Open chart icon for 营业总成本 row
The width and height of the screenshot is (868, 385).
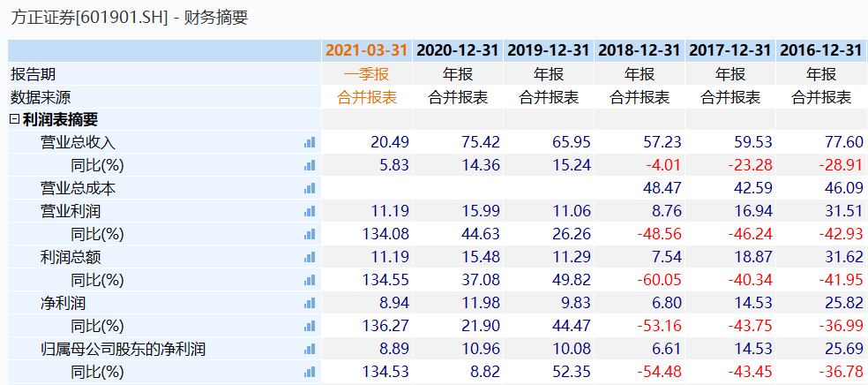[x=310, y=188]
